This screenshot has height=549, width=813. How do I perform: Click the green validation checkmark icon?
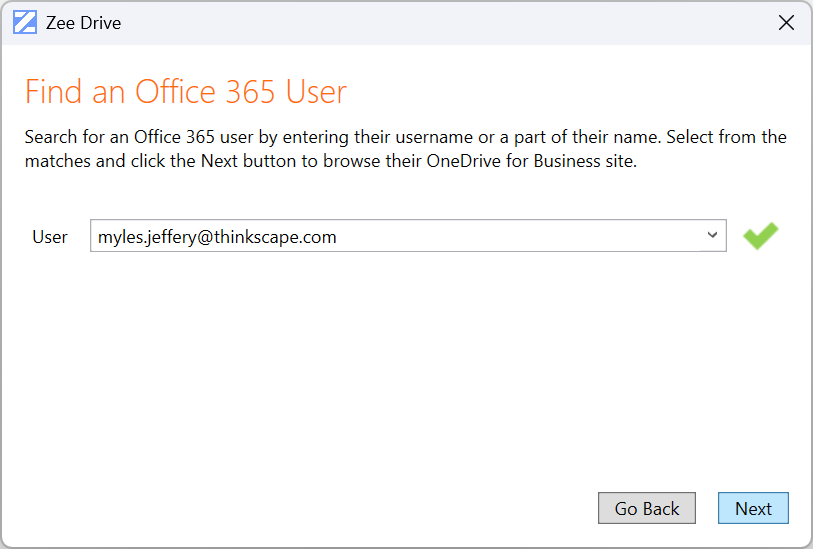coord(760,236)
